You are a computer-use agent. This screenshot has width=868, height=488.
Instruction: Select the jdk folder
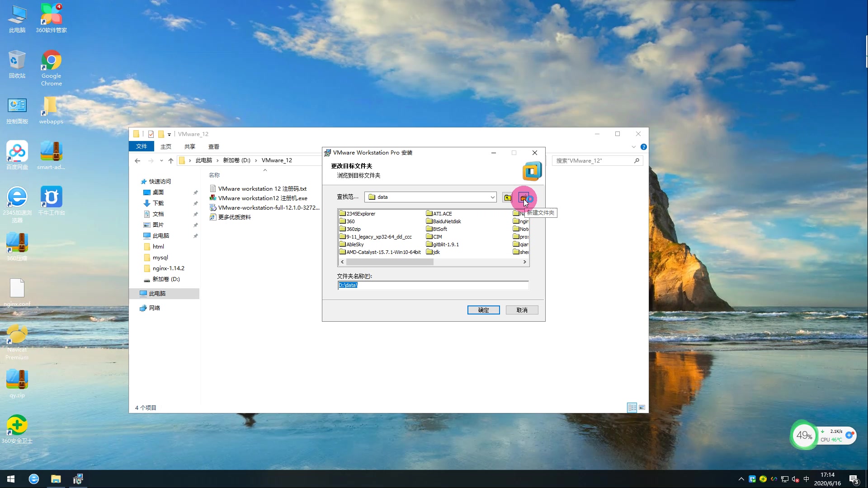[433, 252]
